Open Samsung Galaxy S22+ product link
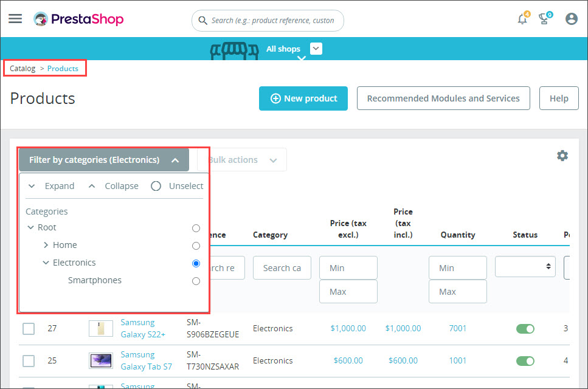Viewport: 588px width, 389px height. pos(143,329)
